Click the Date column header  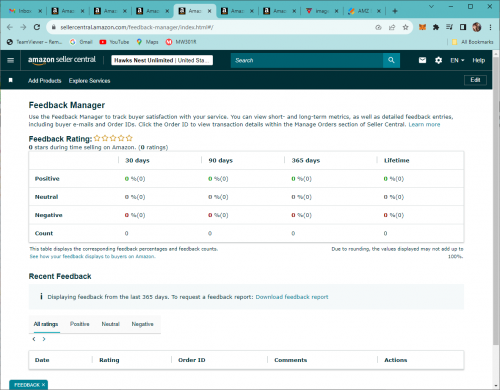[42, 360]
